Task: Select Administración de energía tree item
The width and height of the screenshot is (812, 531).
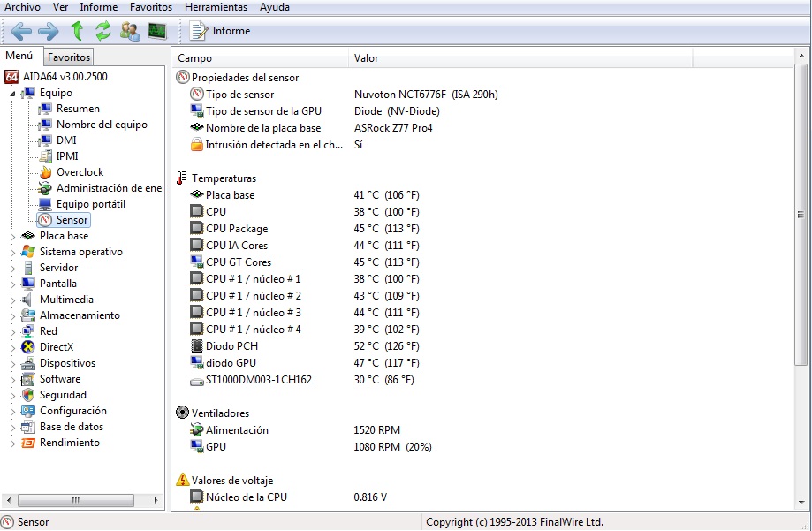Action: [x=110, y=188]
